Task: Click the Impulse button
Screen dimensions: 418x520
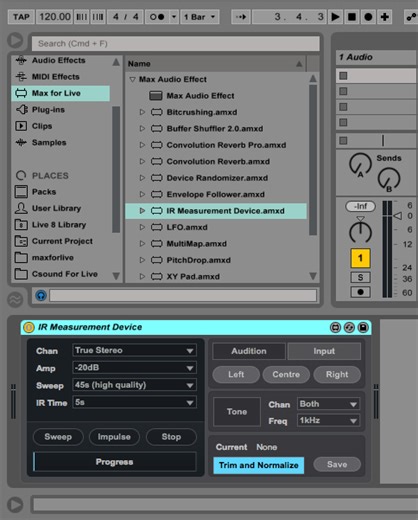Action: (x=114, y=437)
